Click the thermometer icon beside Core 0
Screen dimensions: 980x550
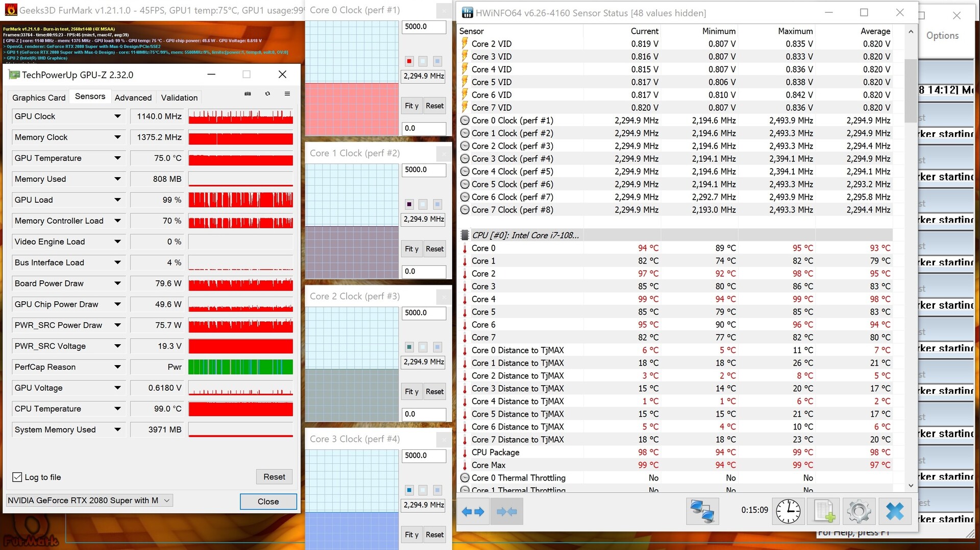(x=464, y=248)
